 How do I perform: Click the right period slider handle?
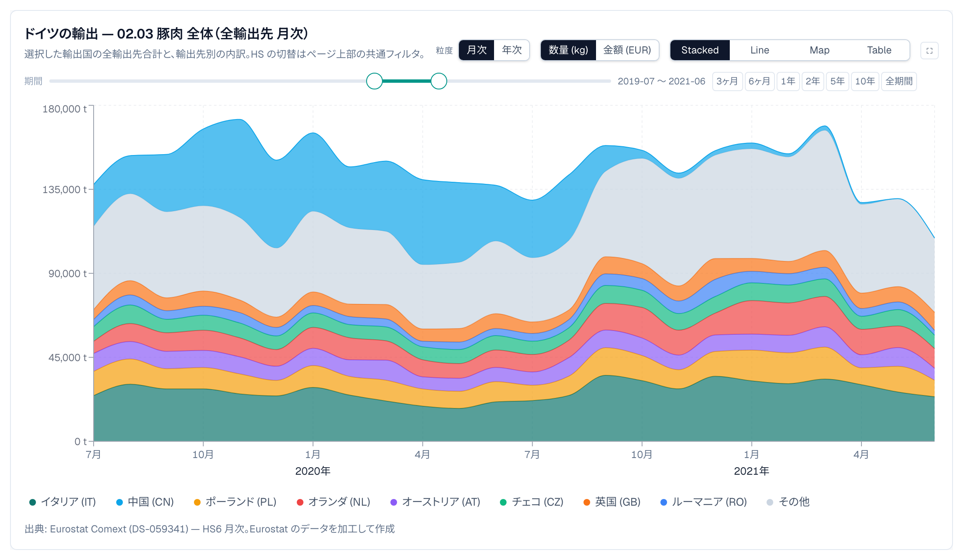439,81
